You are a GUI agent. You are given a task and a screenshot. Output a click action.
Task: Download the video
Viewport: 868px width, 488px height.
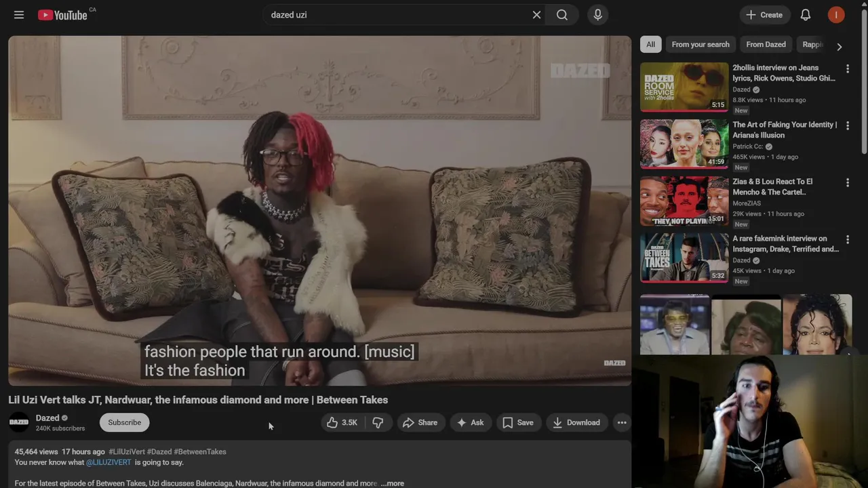click(577, 422)
